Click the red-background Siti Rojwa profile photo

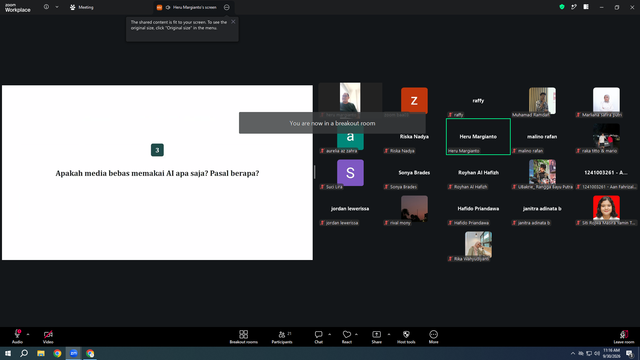[x=606, y=208]
